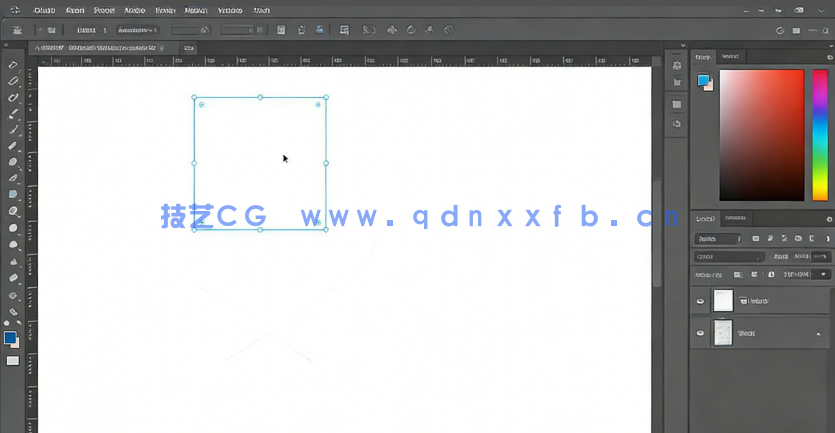Open the blend mode dropdown in Layers panel
Viewport: 835px width, 433px height.
point(729,257)
